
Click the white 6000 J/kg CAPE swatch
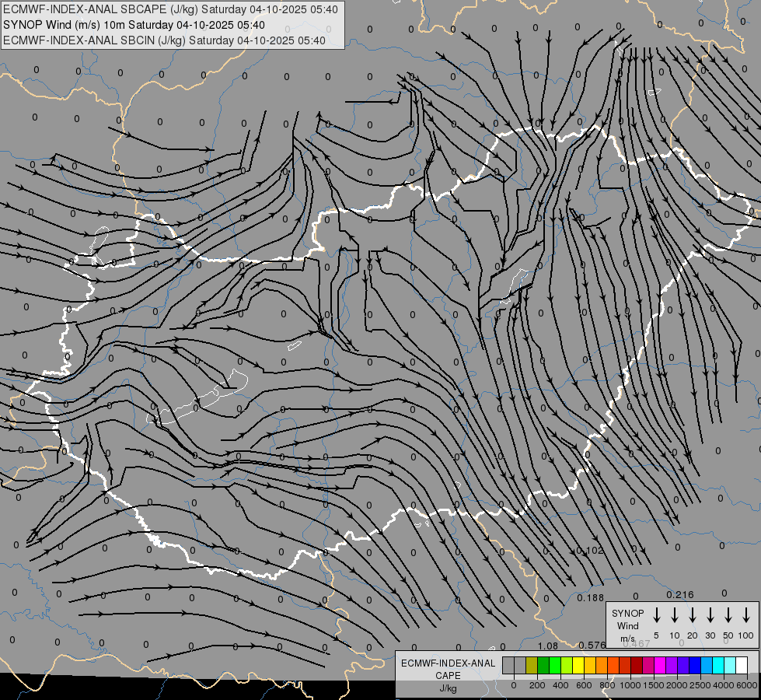coord(742,665)
